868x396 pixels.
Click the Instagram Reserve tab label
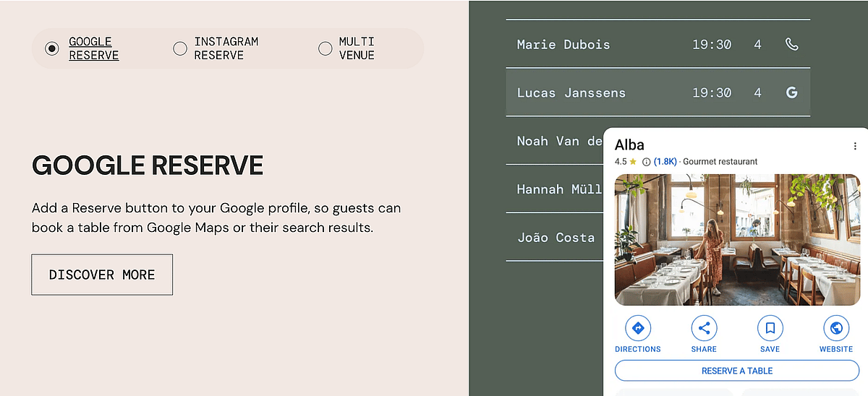coord(226,48)
